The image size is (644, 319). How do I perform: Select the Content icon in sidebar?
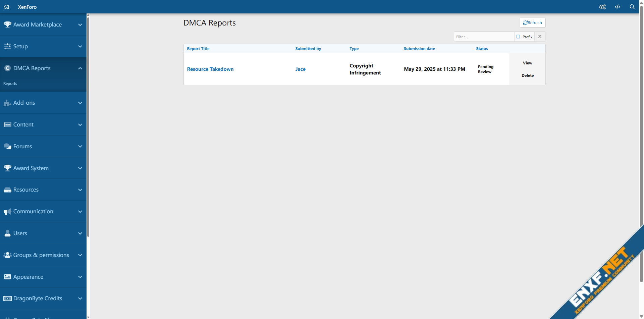pyautogui.click(x=7, y=124)
